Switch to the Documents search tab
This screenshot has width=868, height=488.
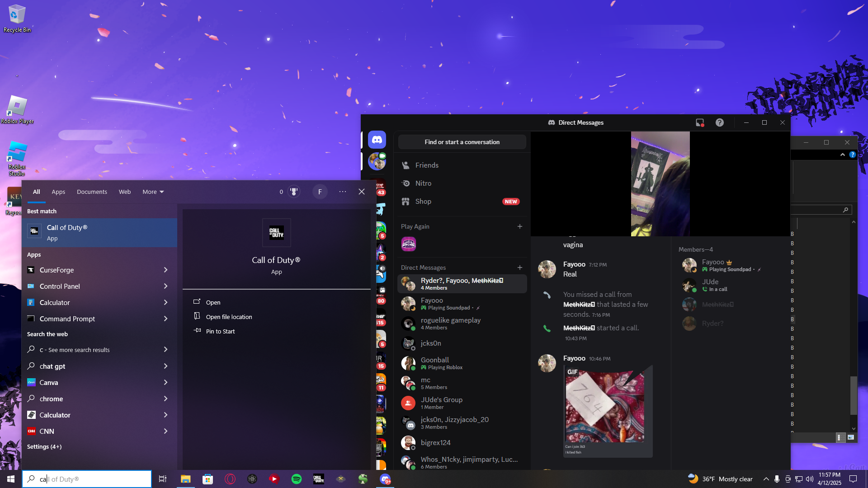(92, 192)
